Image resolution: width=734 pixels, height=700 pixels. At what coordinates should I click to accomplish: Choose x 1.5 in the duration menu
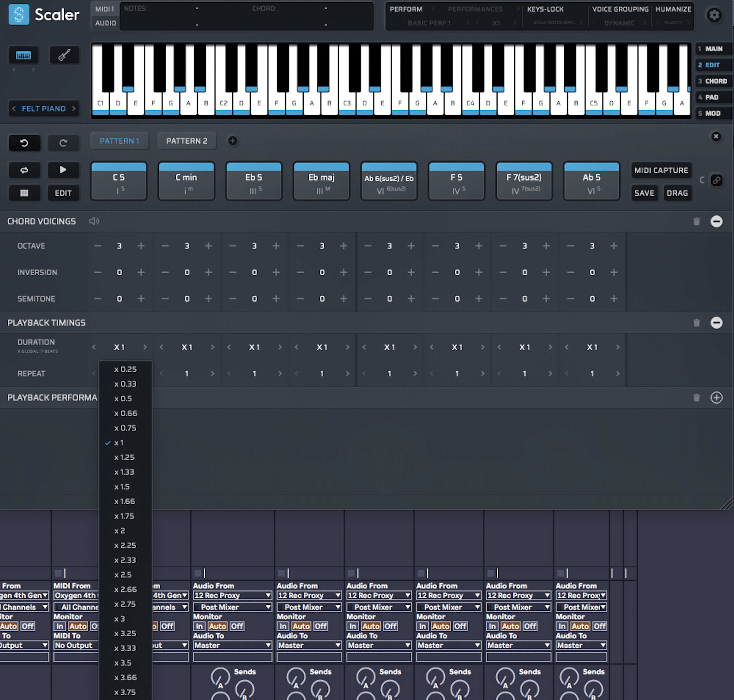pos(126,487)
